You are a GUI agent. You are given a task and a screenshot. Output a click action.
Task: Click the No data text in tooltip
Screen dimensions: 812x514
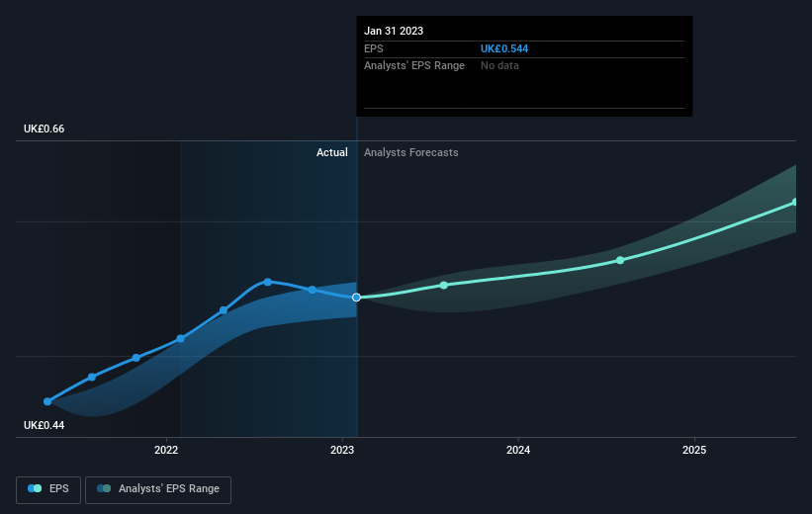(x=499, y=66)
